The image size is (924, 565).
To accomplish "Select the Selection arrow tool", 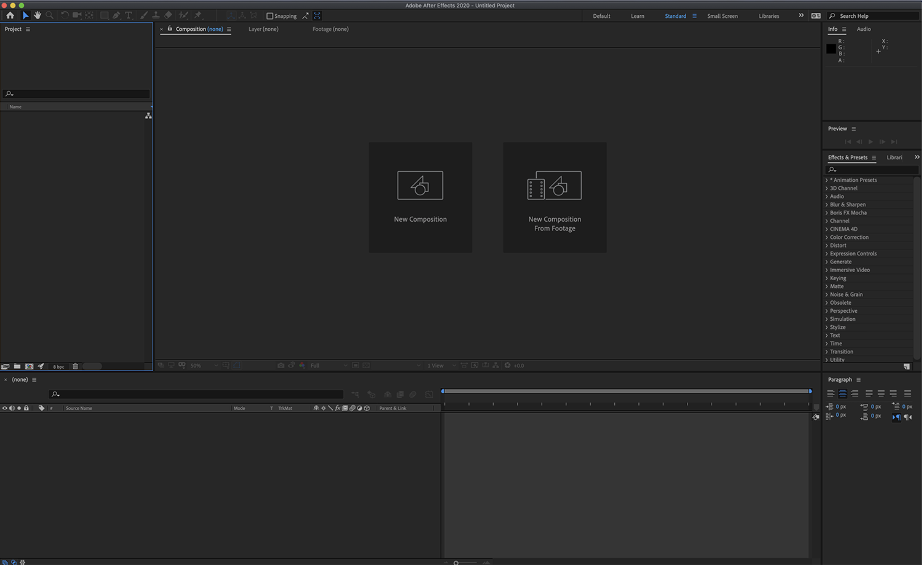I will click(25, 16).
